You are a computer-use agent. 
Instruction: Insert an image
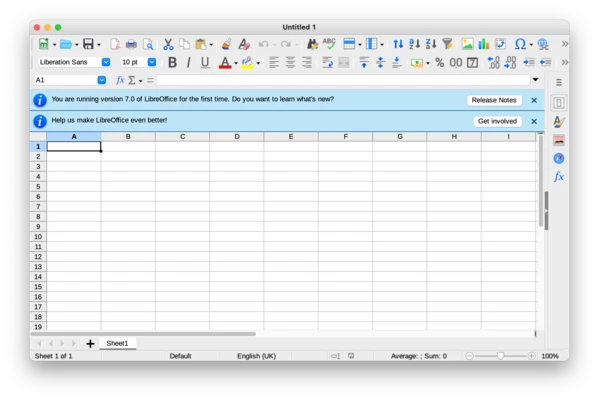coord(467,44)
